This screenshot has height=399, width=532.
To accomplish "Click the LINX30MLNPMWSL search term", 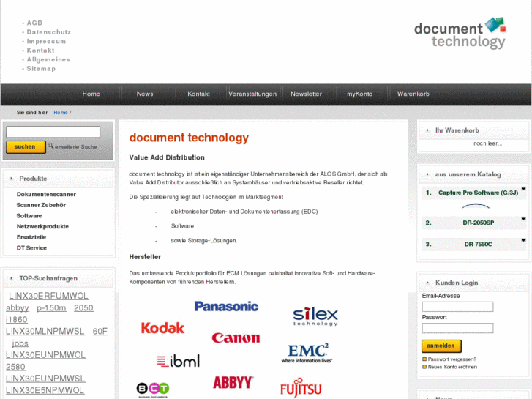I will coord(45,331).
